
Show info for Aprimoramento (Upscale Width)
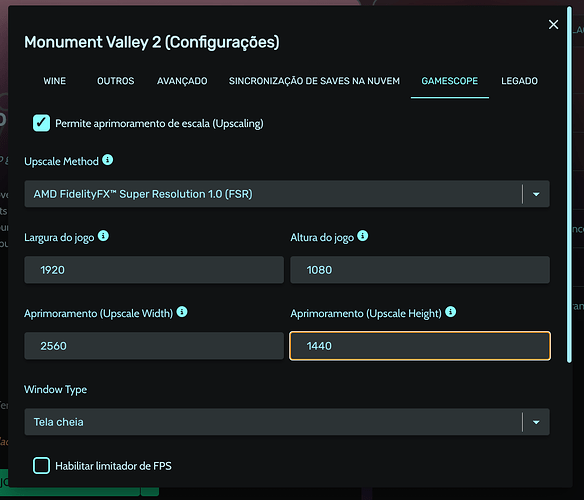(x=182, y=312)
